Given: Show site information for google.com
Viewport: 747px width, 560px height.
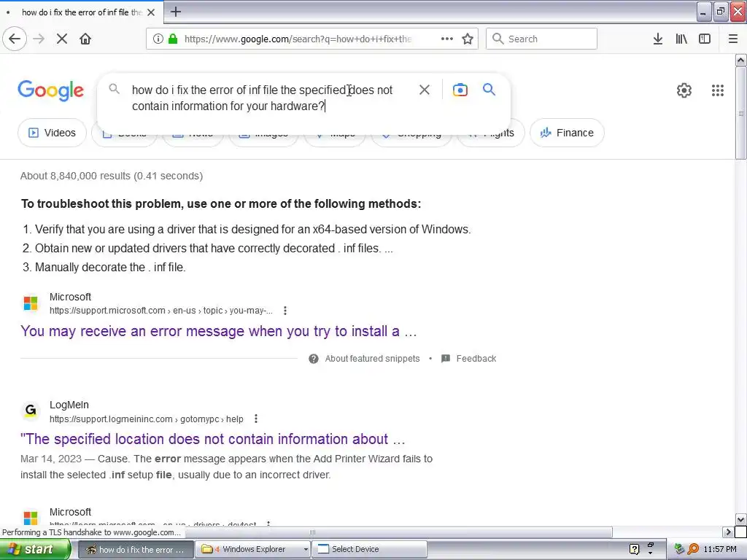Looking at the screenshot, I should (158, 39).
